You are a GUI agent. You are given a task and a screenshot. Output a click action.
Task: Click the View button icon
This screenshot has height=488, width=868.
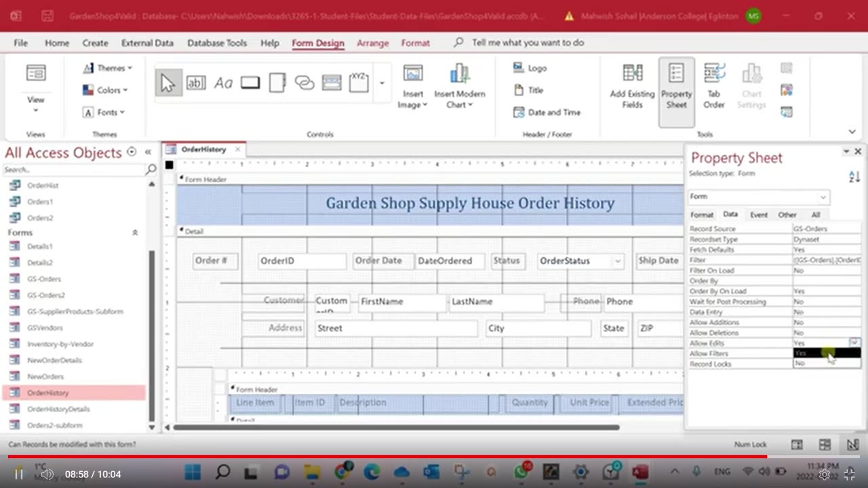36,73
